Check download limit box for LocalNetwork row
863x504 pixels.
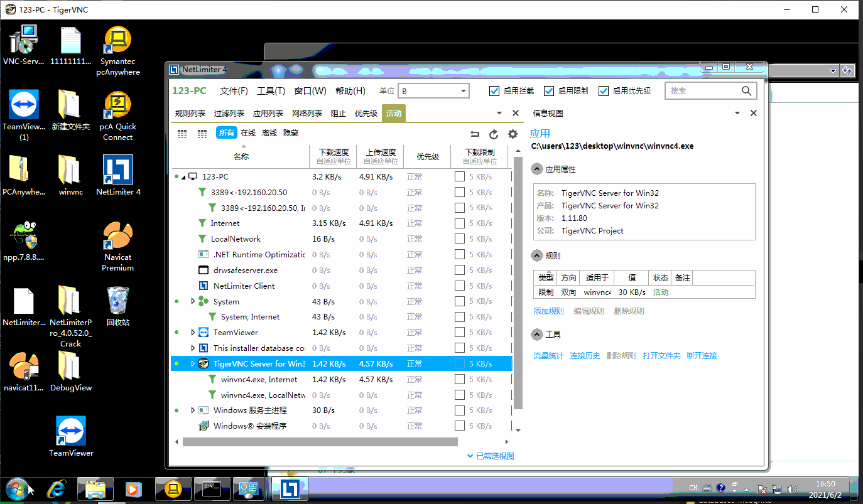[460, 239]
